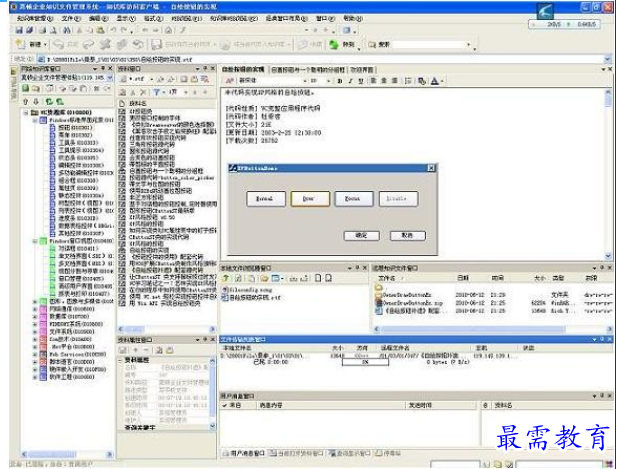Viewport: 618px width, 469px height.
Task: Open the 编辑(E) menu
Action: click(x=98, y=19)
